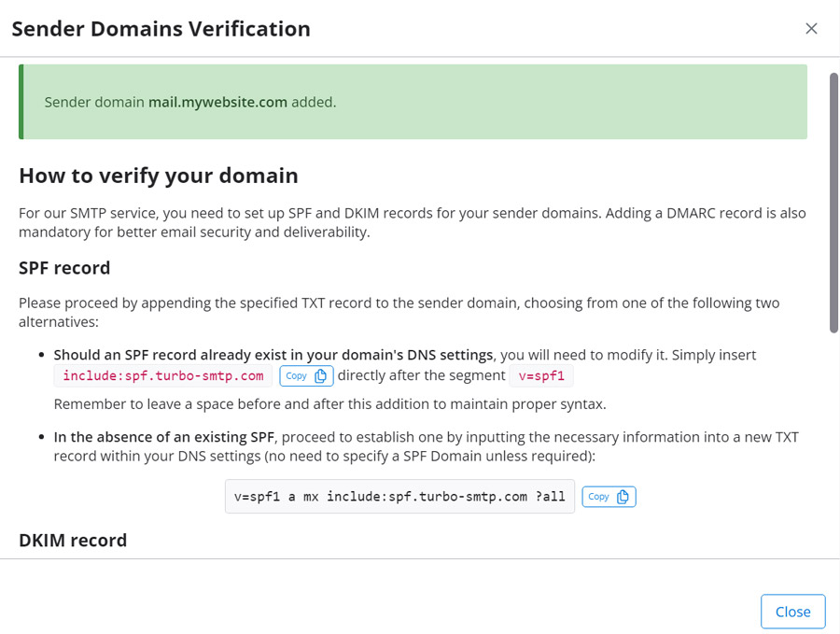The height and width of the screenshot is (634, 840).
Task: Click the 'DKIM record' heading
Action: tap(73, 541)
